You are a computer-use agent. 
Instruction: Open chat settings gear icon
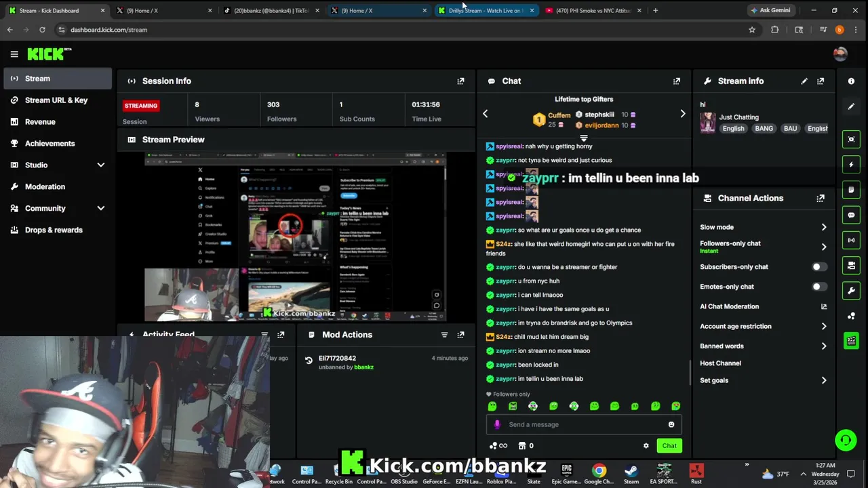pos(646,445)
